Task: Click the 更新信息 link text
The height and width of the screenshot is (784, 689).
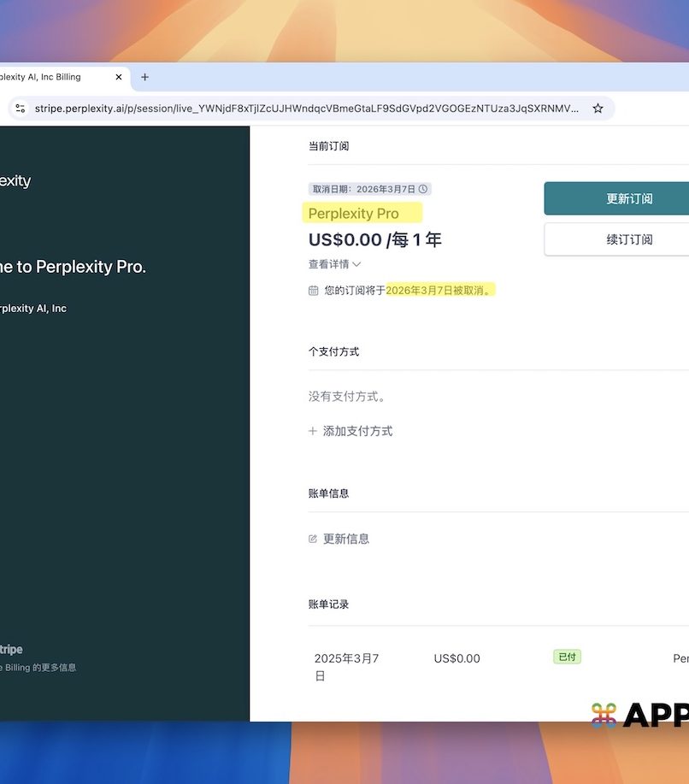Action: click(346, 539)
